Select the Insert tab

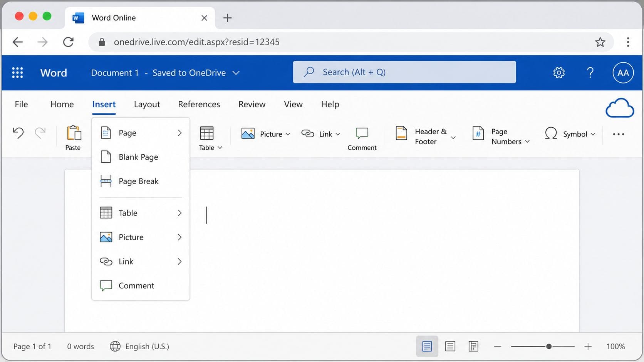click(x=104, y=104)
